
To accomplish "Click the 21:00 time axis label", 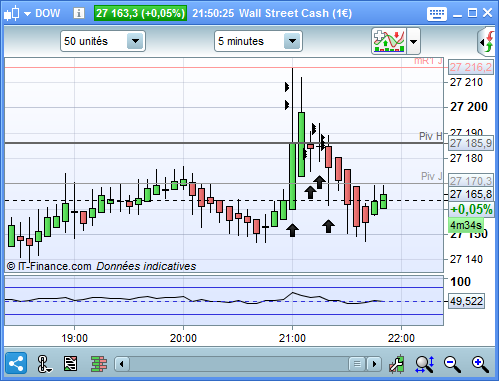I will pos(292,338).
